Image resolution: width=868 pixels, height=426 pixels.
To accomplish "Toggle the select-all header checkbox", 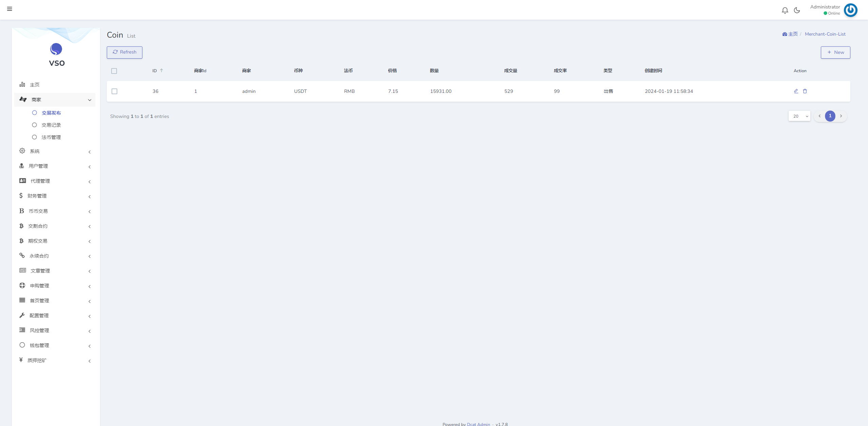I will click(114, 70).
